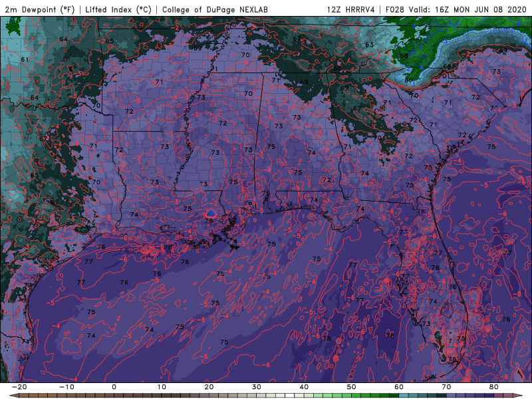Click the 50 label on the color scale

pos(352,387)
